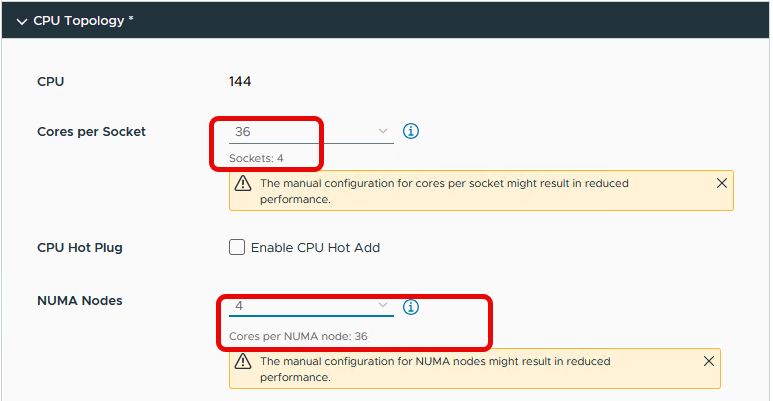Open the NUMA Nodes dropdown showing 4
The image size is (773, 401).
coord(300,305)
